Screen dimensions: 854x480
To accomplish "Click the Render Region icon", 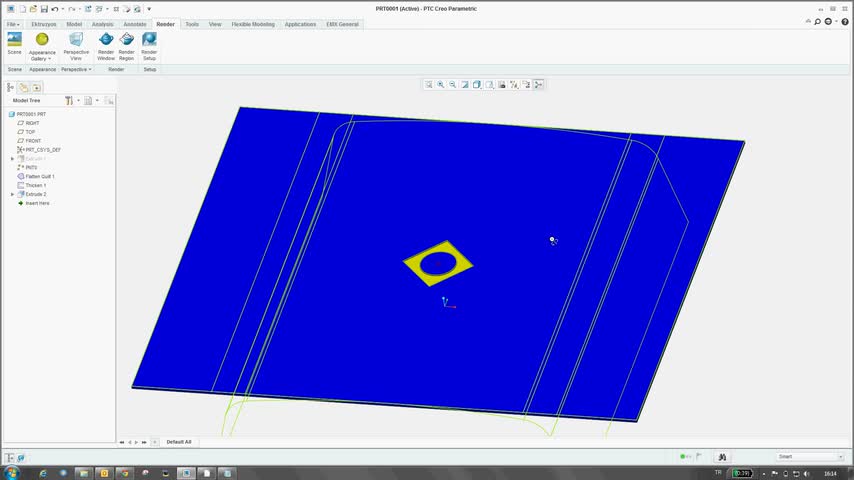I will point(126,39).
